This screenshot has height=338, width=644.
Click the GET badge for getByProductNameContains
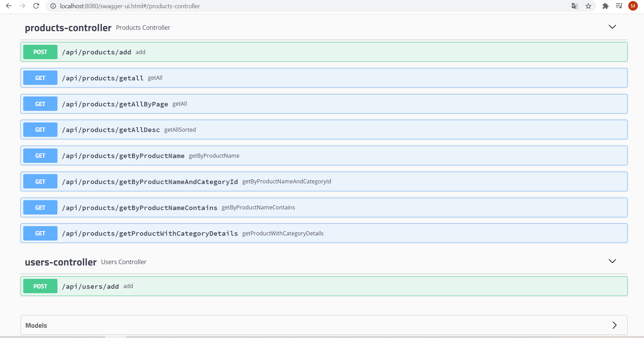click(40, 208)
